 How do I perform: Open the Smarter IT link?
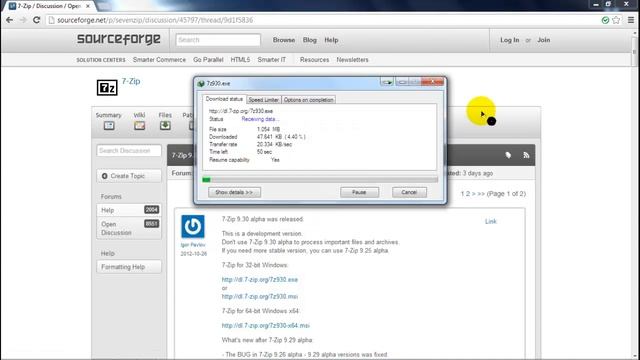271,60
